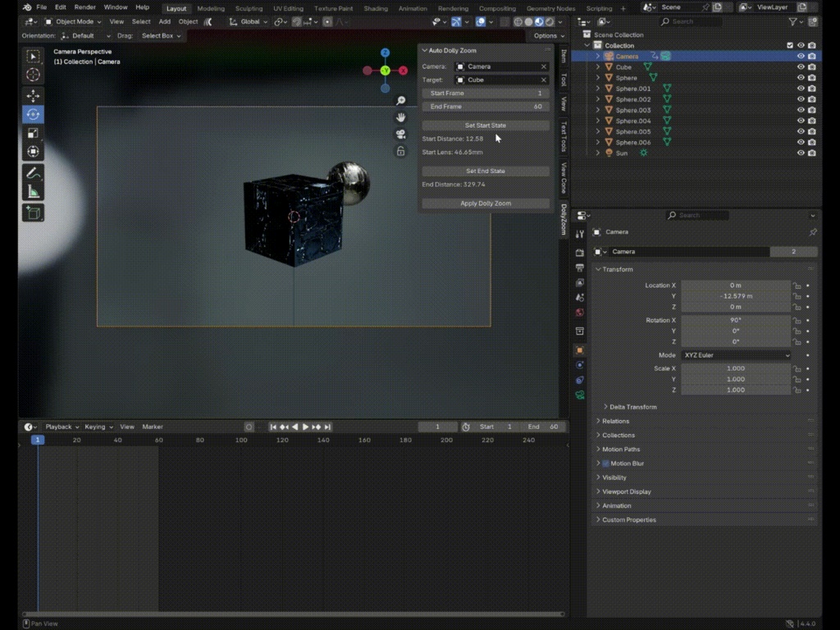840x630 pixels.
Task: Open the Modifier properties tab
Action: click(580, 366)
